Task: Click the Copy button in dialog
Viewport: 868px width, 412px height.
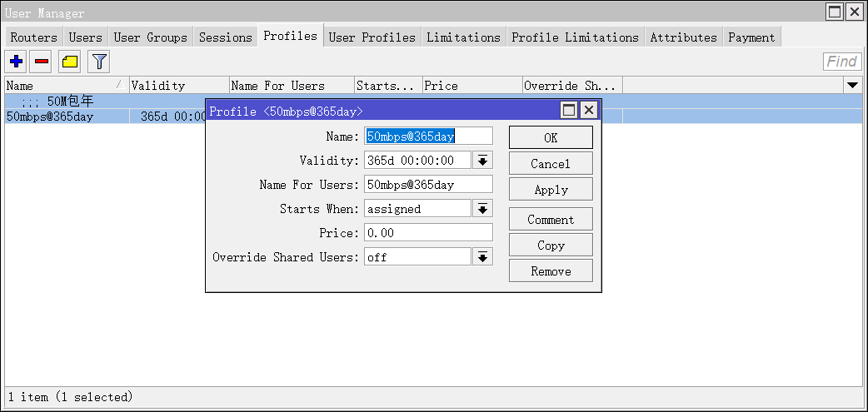Action: pyautogui.click(x=551, y=246)
